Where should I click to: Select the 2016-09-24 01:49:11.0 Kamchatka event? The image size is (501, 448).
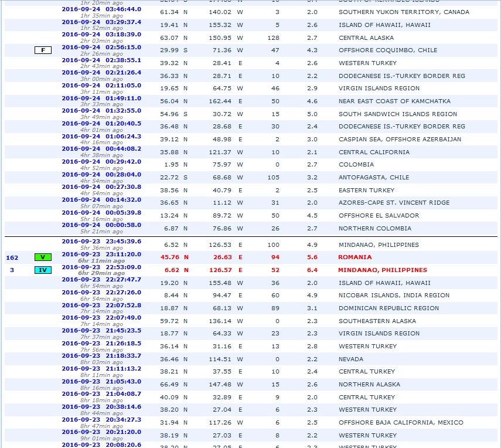tap(101, 99)
